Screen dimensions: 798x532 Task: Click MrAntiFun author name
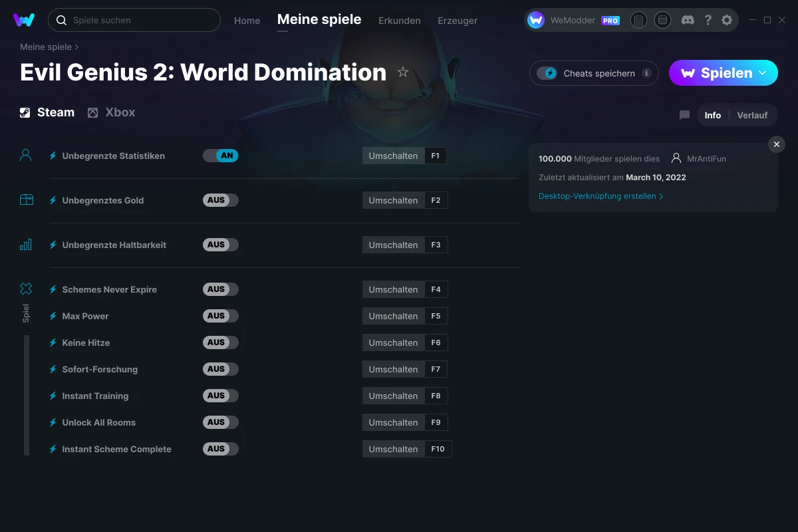pyautogui.click(x=706, y=159)
